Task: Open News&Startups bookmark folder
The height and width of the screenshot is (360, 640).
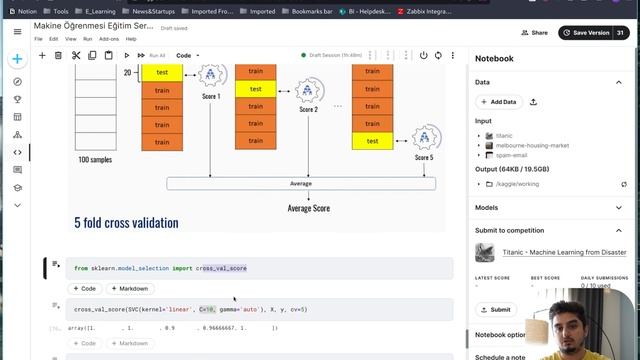Action: point(149,11)
